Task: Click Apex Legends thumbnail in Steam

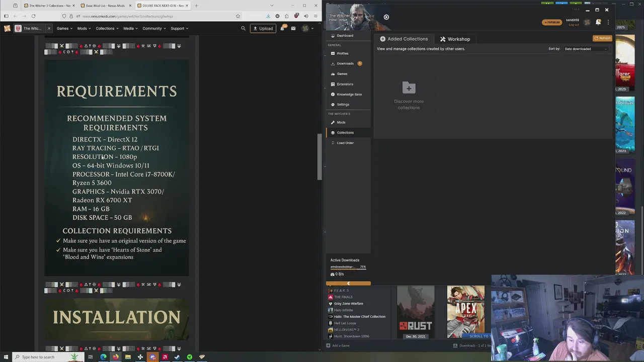Action: click(x=466, y=312)
